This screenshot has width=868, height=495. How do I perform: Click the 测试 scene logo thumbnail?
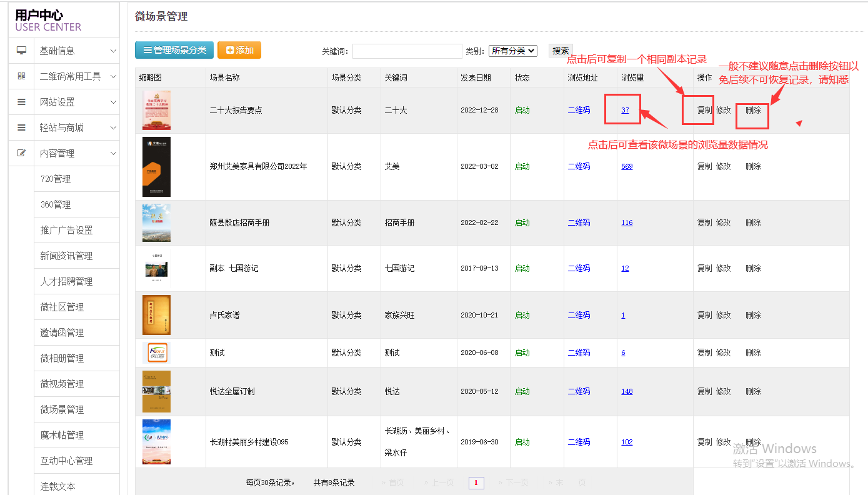pyautogui.click(x=156, y=352)
